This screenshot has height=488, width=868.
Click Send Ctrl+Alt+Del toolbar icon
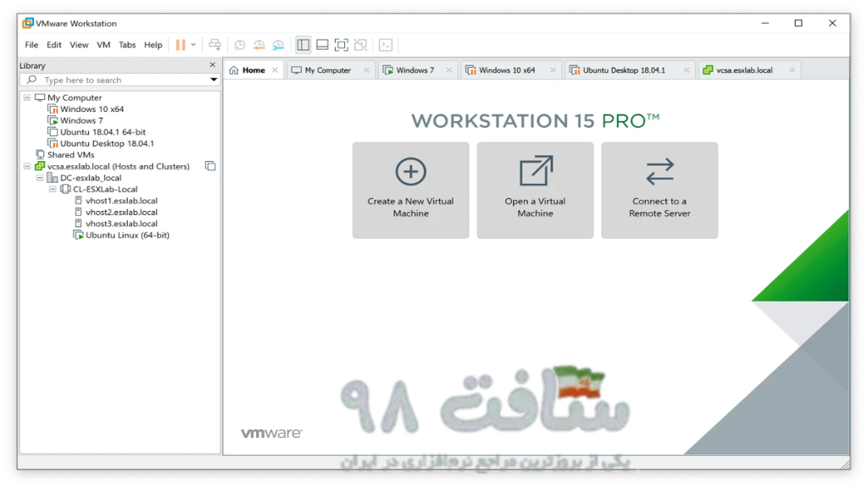click(214, 45)
